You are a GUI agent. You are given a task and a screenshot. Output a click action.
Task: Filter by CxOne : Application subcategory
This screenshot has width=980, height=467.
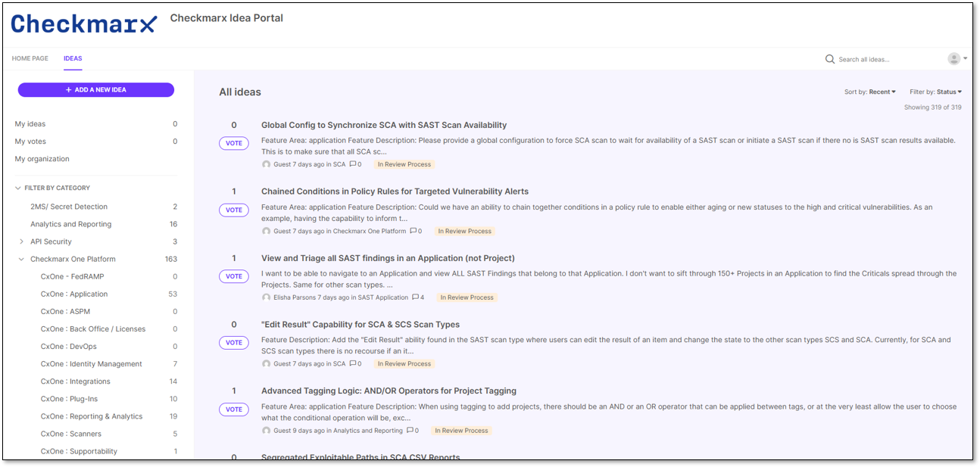(x=74, y=294)
